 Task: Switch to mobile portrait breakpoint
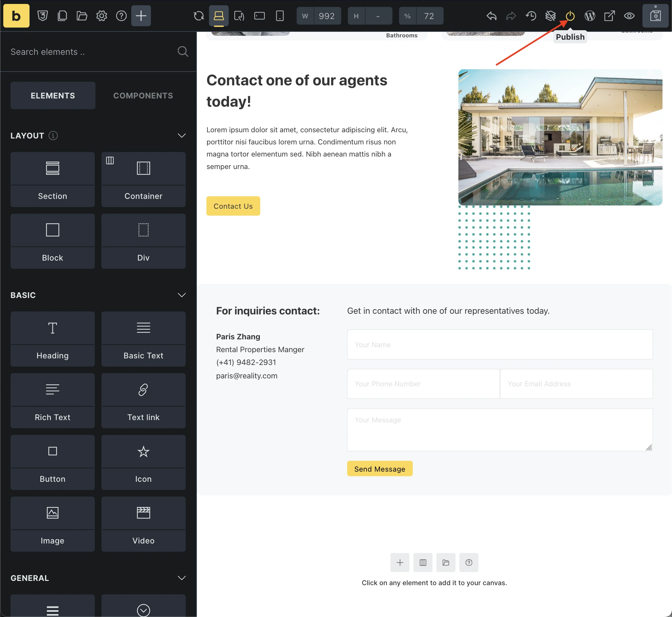[x=280, y=16]
